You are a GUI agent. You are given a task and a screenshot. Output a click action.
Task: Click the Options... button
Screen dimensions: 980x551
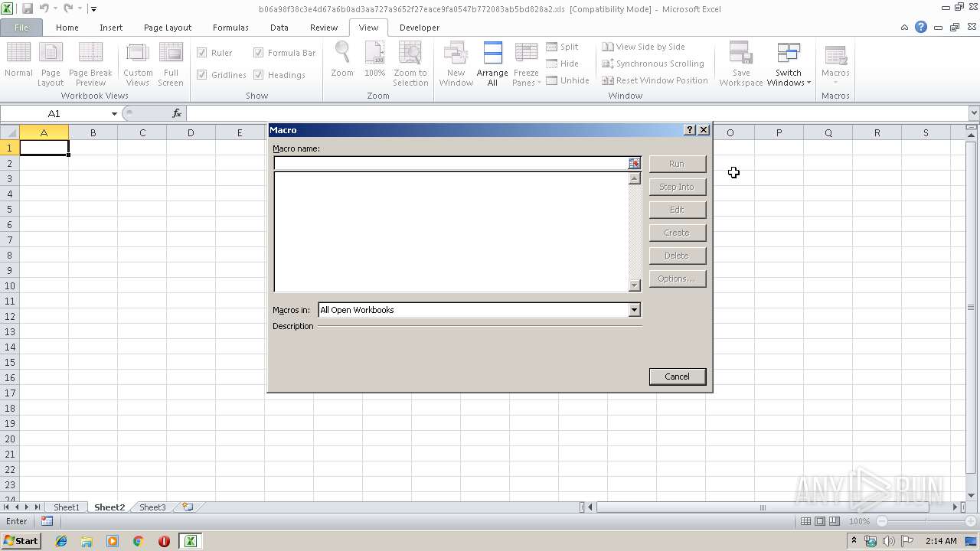[x=677, y=279]
